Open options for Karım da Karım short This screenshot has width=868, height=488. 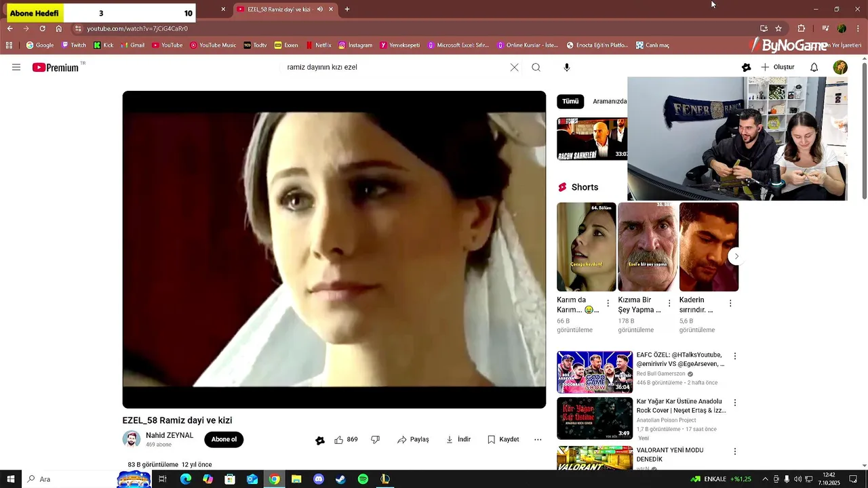point(608,303)
